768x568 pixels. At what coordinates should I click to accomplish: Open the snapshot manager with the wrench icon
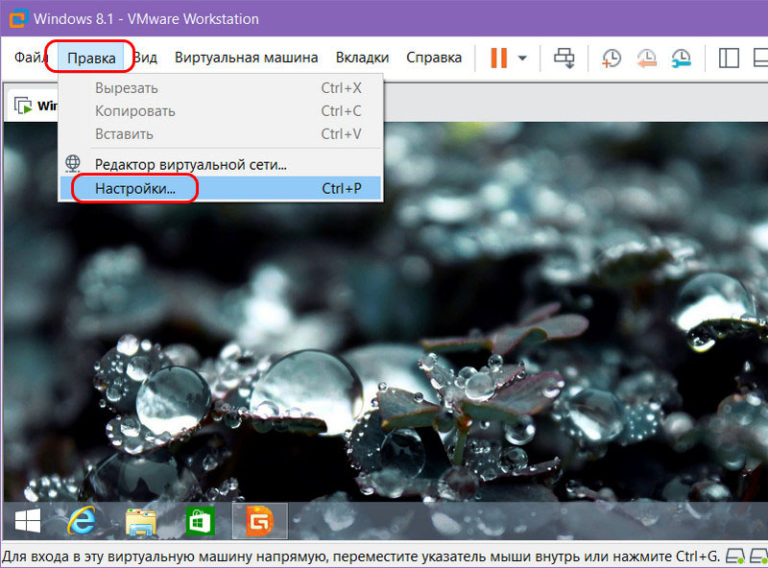pos(681,58)
